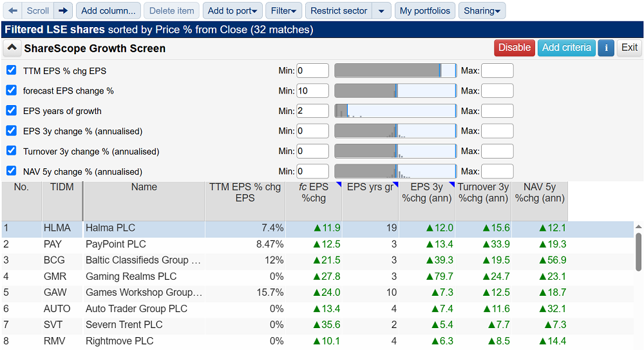Select the Baltic Classifieds Group row
Screen dimensions: 644x350
[x=317, y=260]
